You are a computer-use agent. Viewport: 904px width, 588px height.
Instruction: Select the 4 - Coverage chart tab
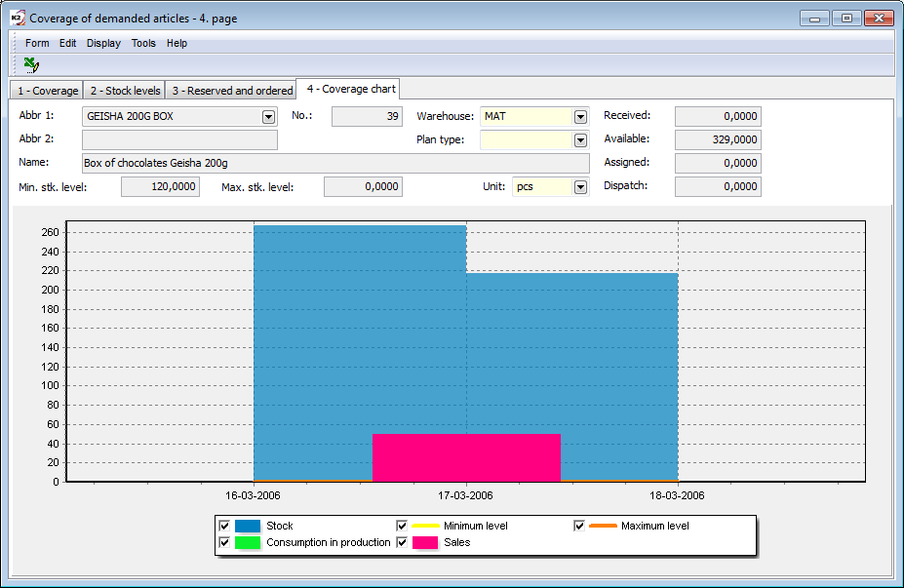pos(350,89)
